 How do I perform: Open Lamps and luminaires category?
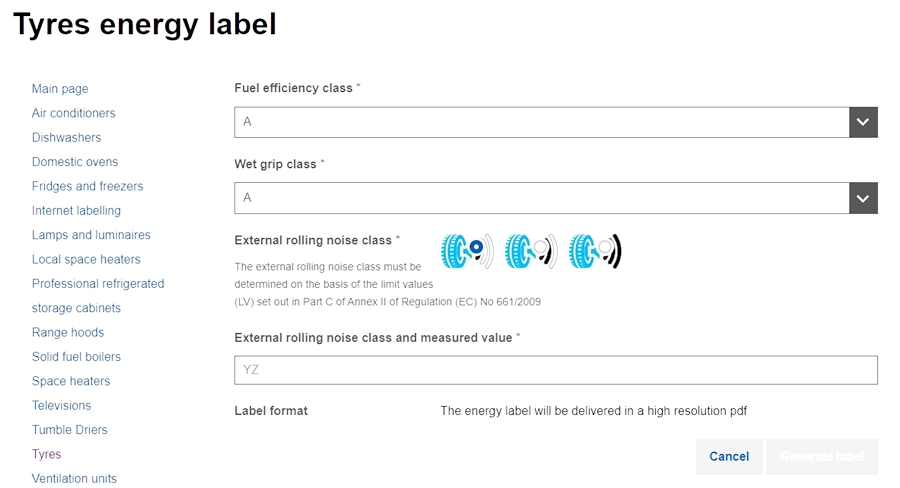pyautogui.click(x=91, y=235)
